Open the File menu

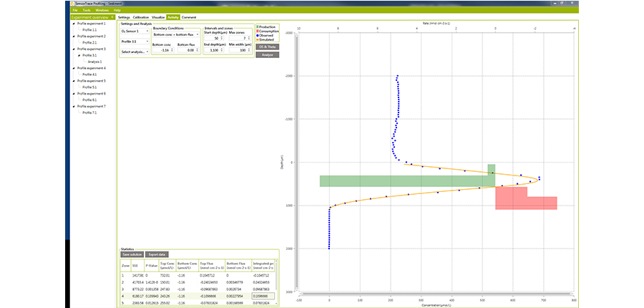[75, 9]
